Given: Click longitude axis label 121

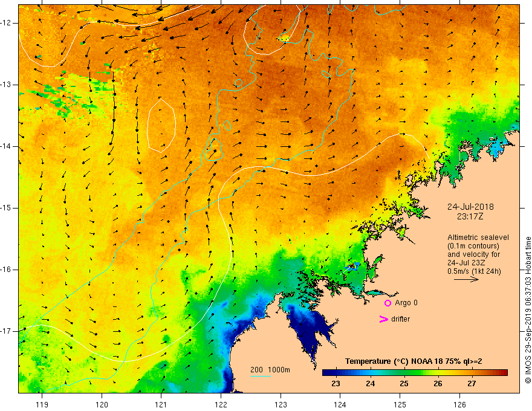Looking at the screenshot, I should (x=161, y=404).
